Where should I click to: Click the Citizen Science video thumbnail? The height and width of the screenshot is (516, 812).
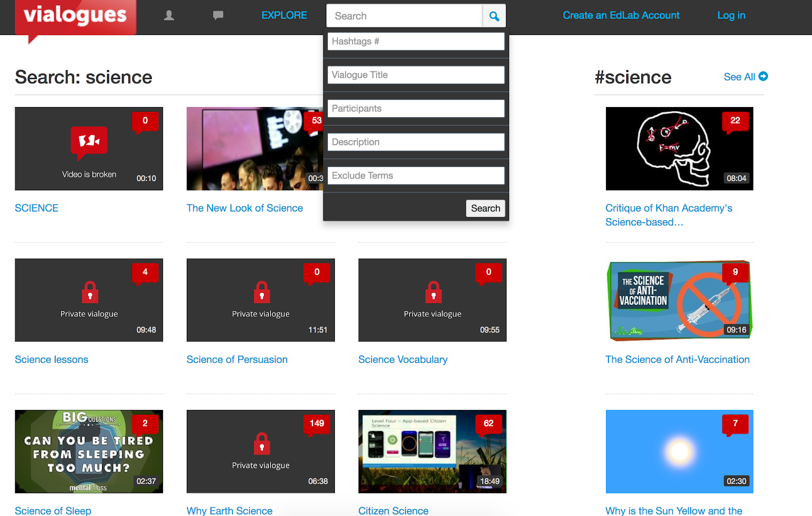tap(432, 451)
